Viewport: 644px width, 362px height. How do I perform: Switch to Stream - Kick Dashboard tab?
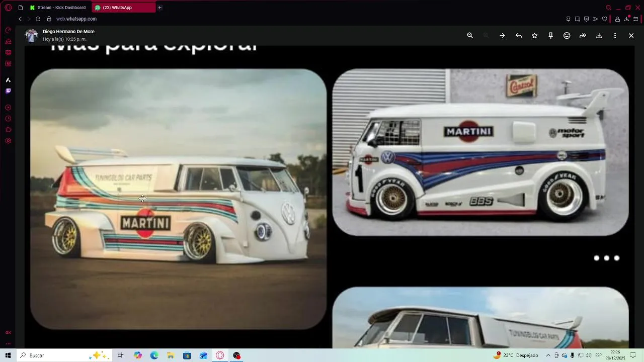[x=58, y=8]
